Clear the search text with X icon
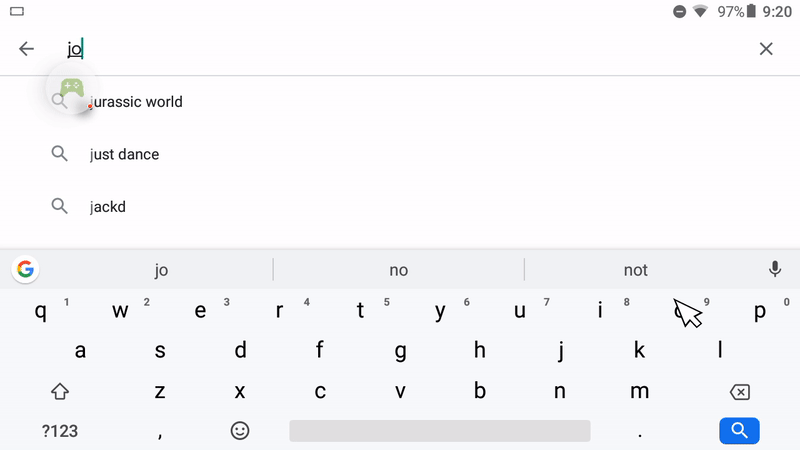Screen dimensions: 800x450 (766, 49)
